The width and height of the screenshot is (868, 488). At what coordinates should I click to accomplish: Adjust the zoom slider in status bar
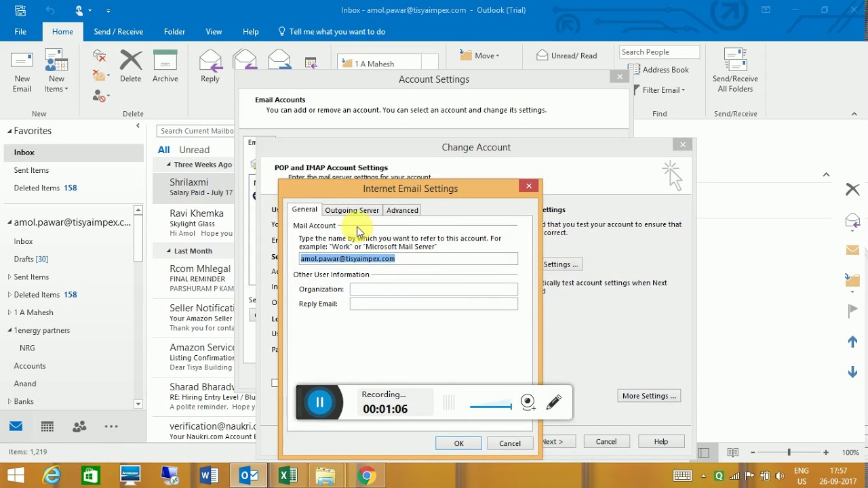click(x=788, y=452)
